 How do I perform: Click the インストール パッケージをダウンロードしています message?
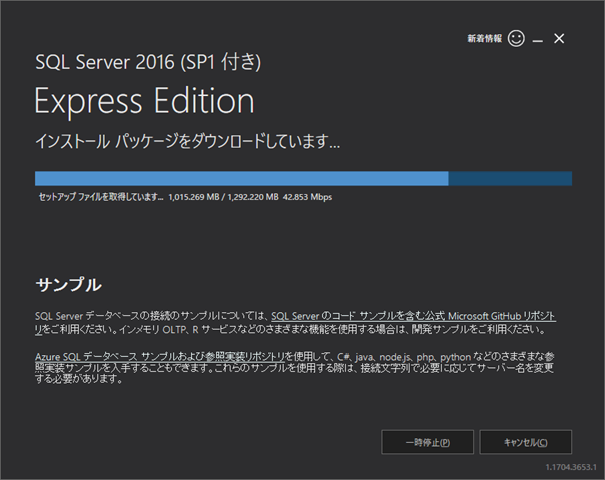[188, 141]
